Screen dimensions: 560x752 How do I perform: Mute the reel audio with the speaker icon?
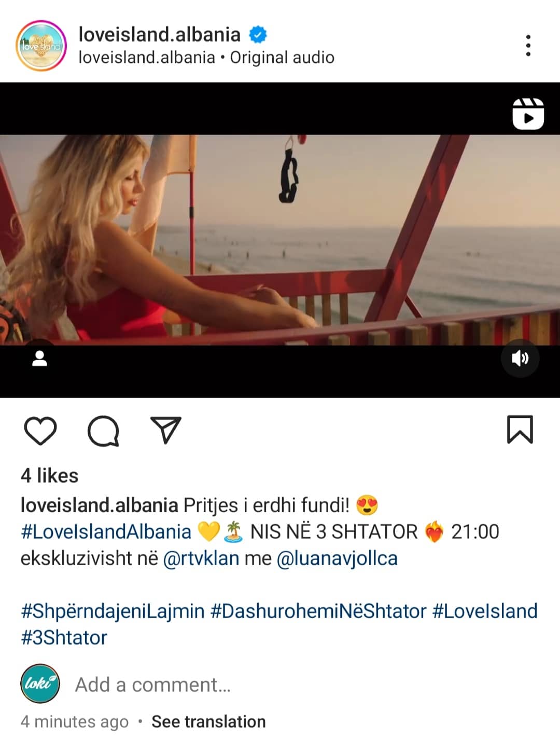[520, 358]
